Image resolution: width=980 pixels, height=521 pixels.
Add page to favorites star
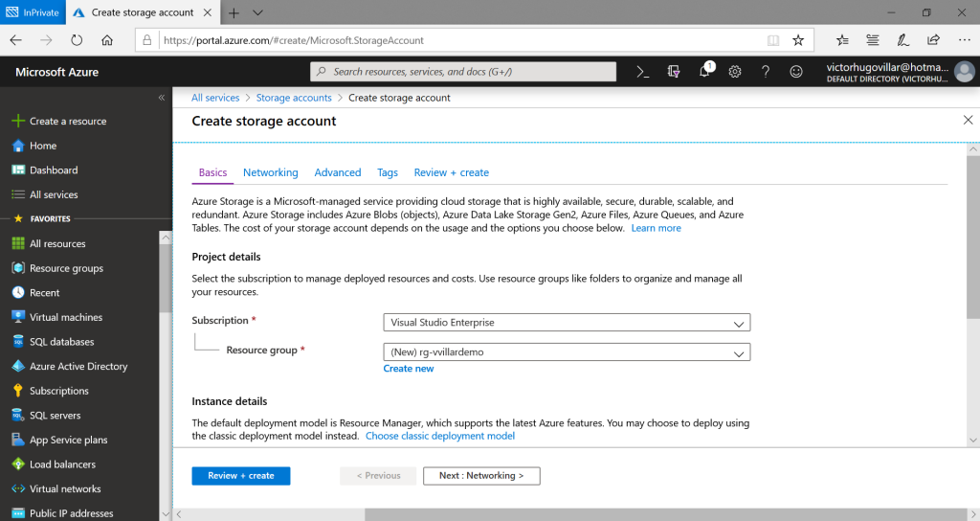(x=798, y=40)
